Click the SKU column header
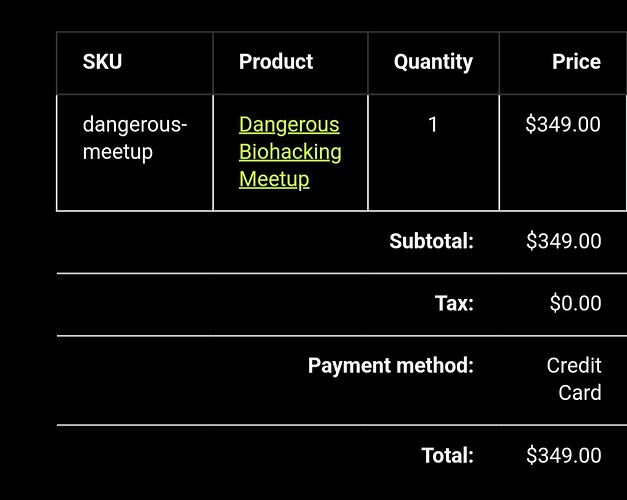627x500 pixels. (x=102, y=62)
